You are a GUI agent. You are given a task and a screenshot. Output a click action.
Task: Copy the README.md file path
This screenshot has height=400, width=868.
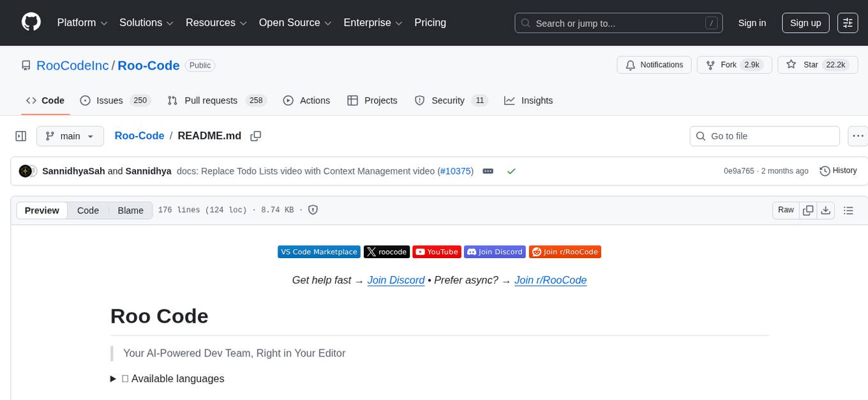tap(256, 136)
